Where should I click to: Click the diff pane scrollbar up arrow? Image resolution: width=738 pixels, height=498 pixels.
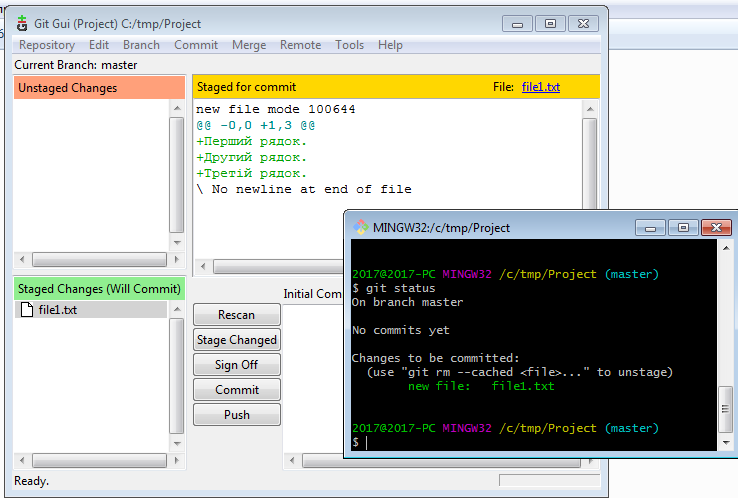tap(590, 108)
